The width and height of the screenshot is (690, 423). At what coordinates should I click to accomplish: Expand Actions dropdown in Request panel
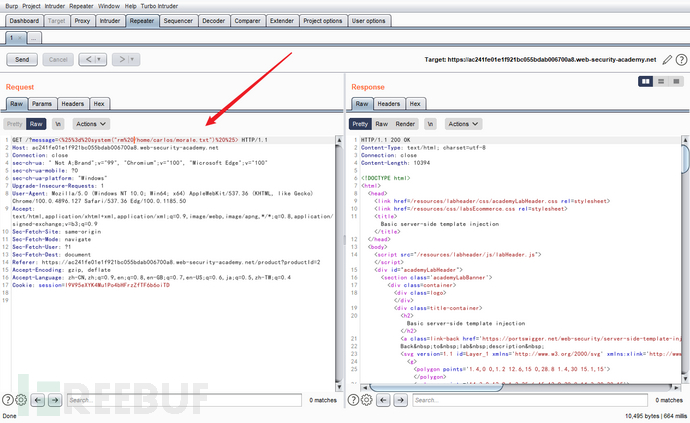coord(91,124)
